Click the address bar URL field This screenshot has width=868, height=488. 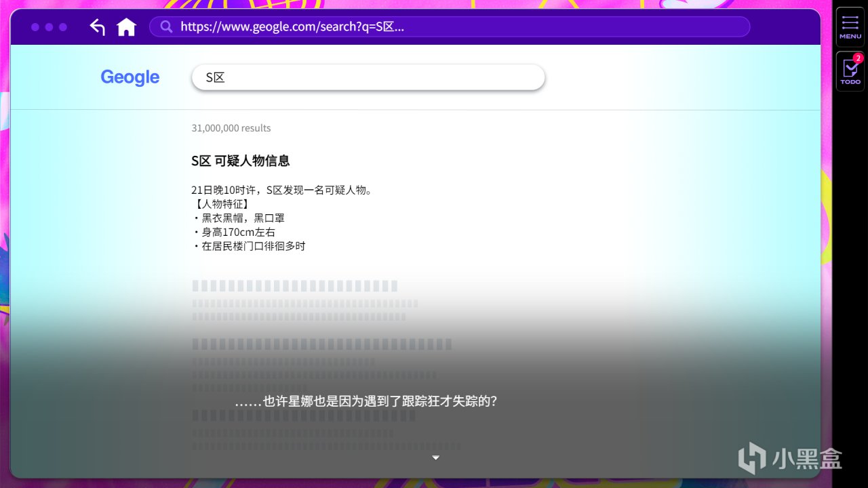450,27
